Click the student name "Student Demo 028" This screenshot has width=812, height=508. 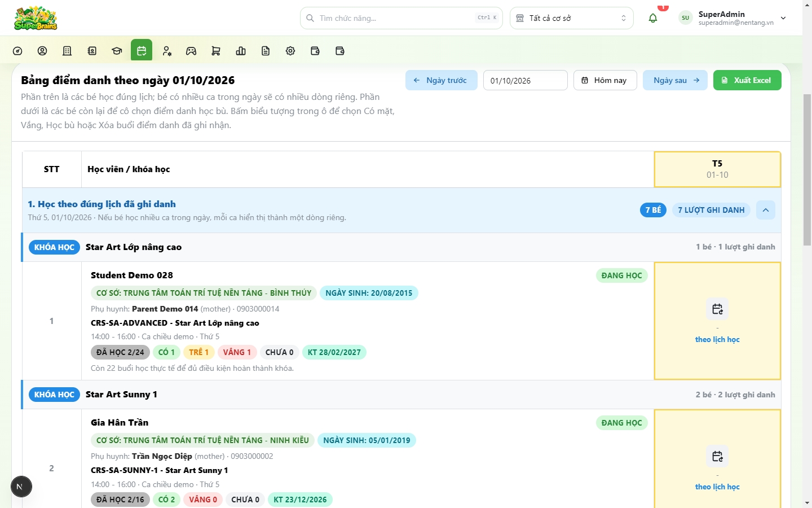pos(132,275)
